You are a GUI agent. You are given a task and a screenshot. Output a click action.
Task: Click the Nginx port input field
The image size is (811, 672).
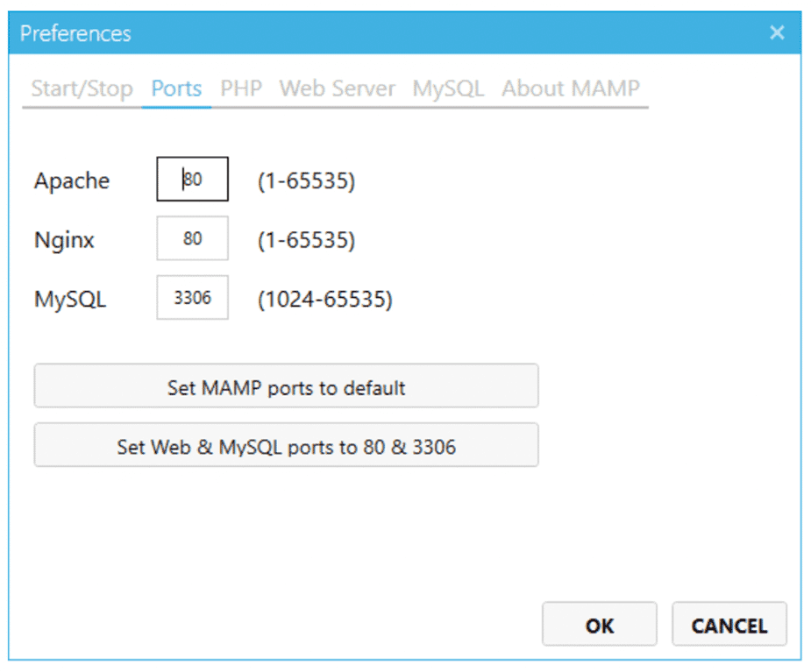[x=191, y=238]
